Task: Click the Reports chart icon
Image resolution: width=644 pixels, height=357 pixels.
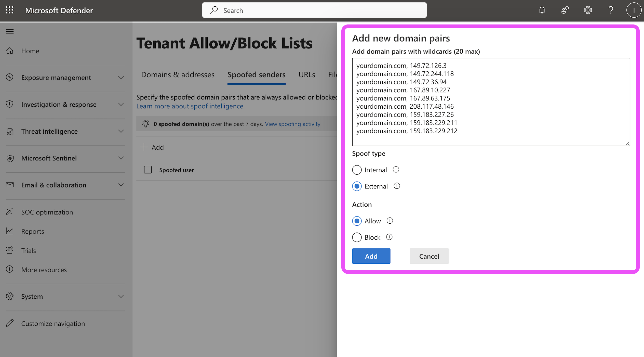Action: pos(10,231)
